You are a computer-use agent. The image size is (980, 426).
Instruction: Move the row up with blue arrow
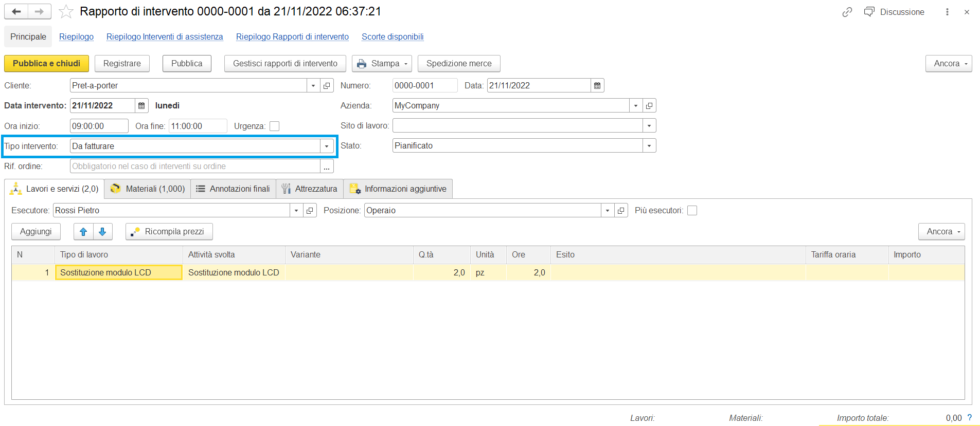click(83, 232)
